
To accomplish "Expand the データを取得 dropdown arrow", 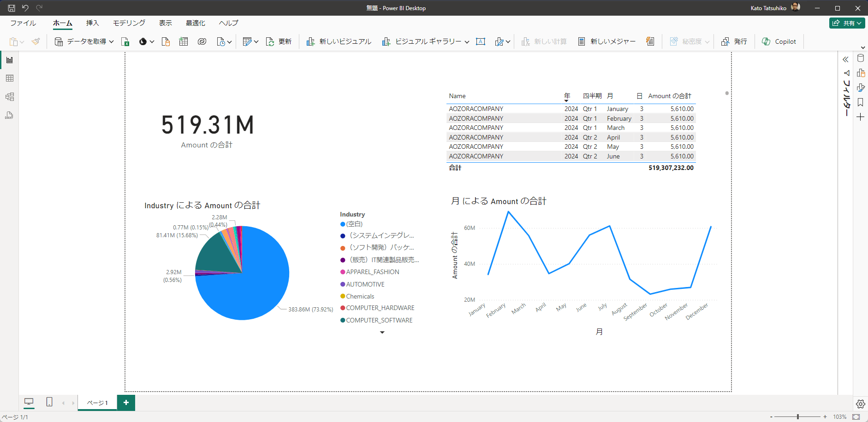I will point(111,41).
